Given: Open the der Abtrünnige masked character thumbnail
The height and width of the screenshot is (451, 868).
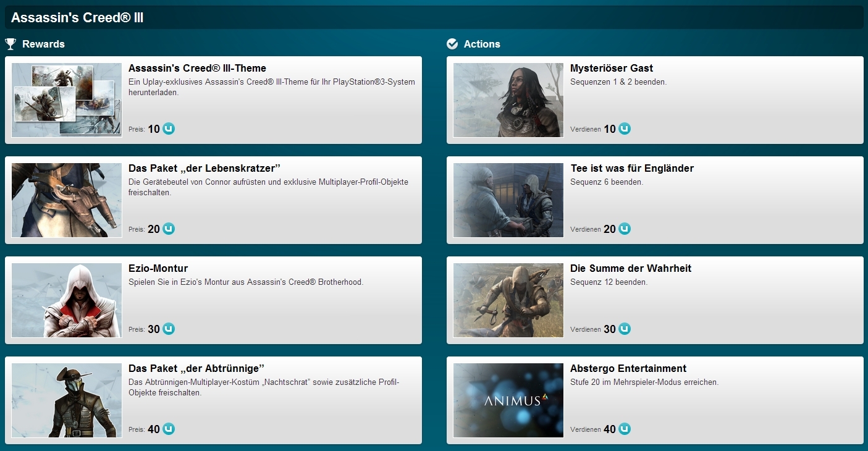Looking at the screenshot, I should point(67,400).
